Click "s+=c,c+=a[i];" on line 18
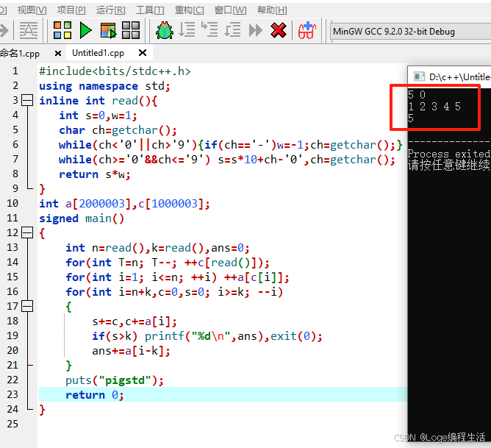The image size is (491, 448). pyautogui.click(x=135, y=321)
